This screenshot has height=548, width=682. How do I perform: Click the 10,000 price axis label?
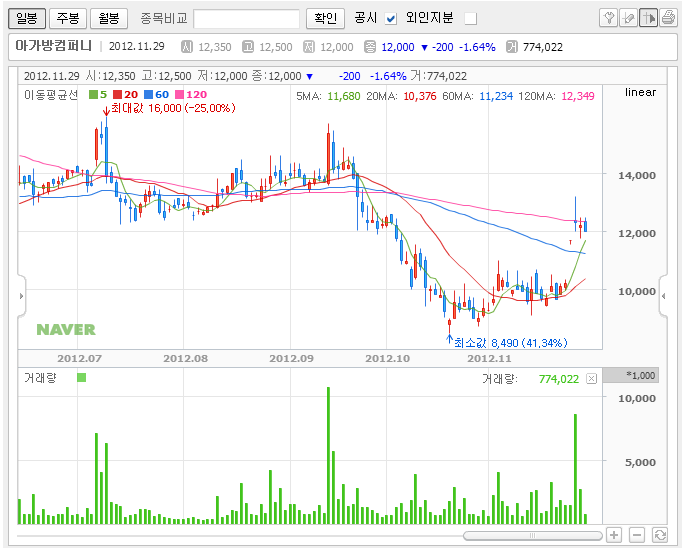(x=637, y=291)
